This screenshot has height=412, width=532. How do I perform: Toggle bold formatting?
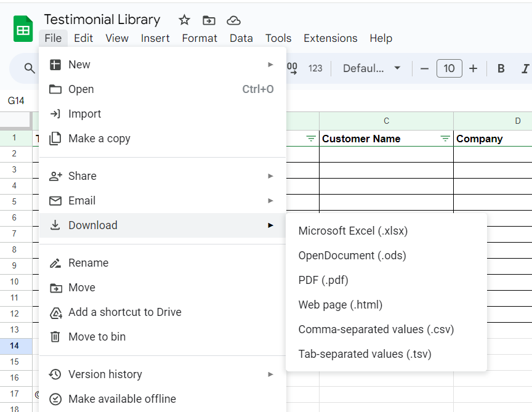click(501, 68)
